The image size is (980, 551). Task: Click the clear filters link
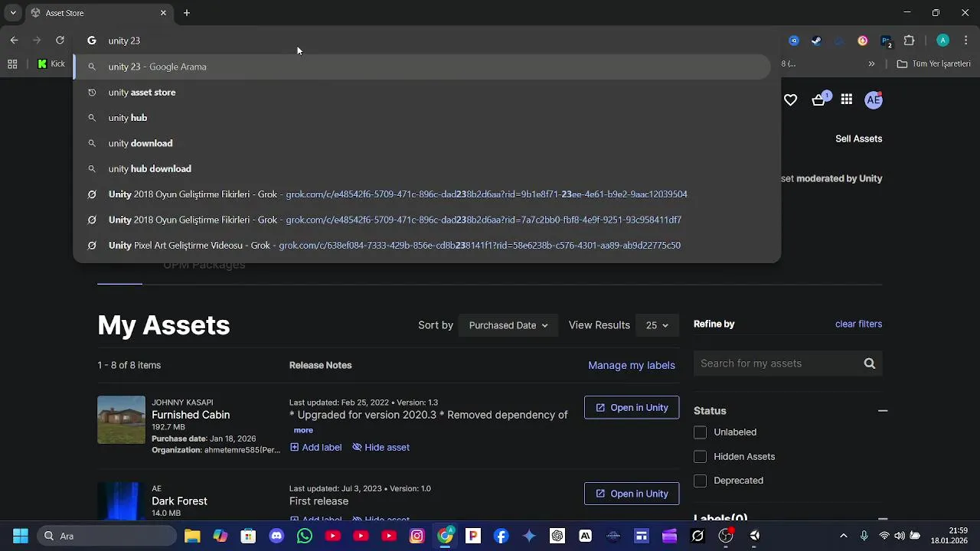tap(858, 324)
